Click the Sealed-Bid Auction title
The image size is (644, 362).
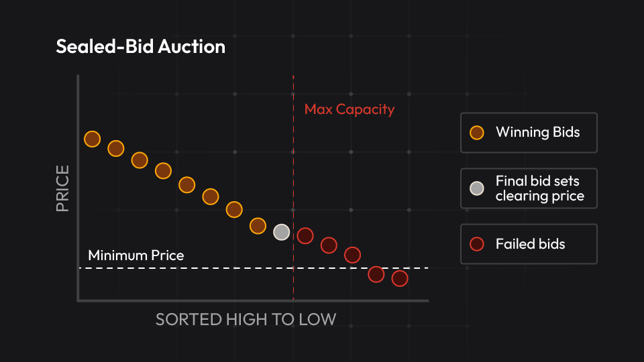click(x=140, y=47)
